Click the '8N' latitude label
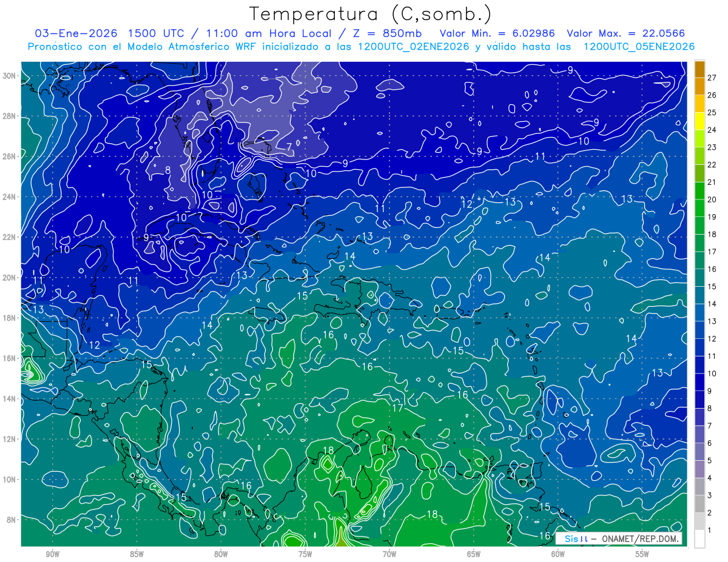Image resolution: width=728 pixels, height=562 pixels. click(12, 520)
